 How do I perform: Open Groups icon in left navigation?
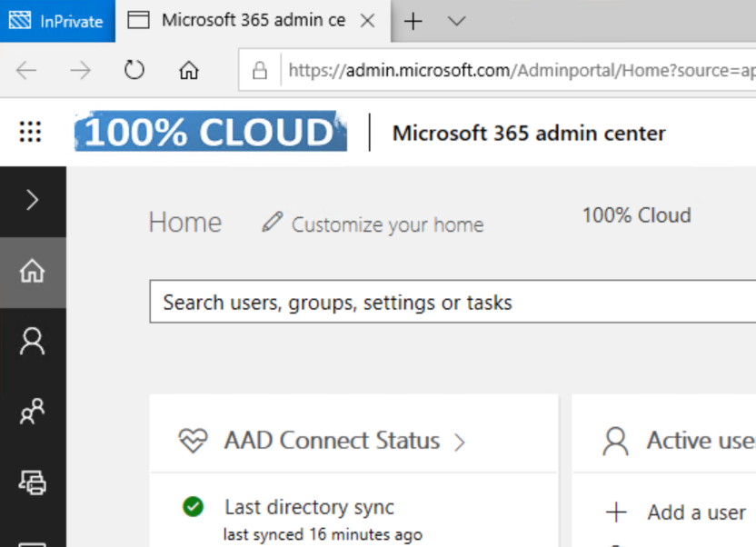click(x=33, y=413)
